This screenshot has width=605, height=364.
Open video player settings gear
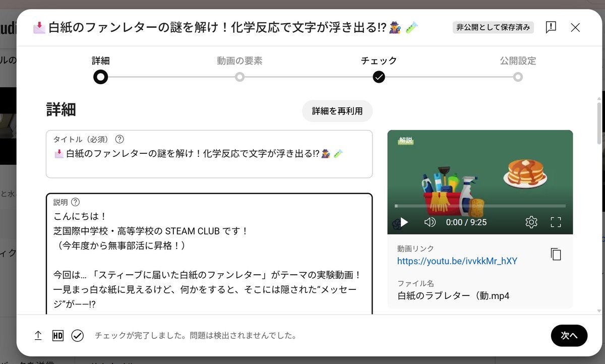pos(531,222)
